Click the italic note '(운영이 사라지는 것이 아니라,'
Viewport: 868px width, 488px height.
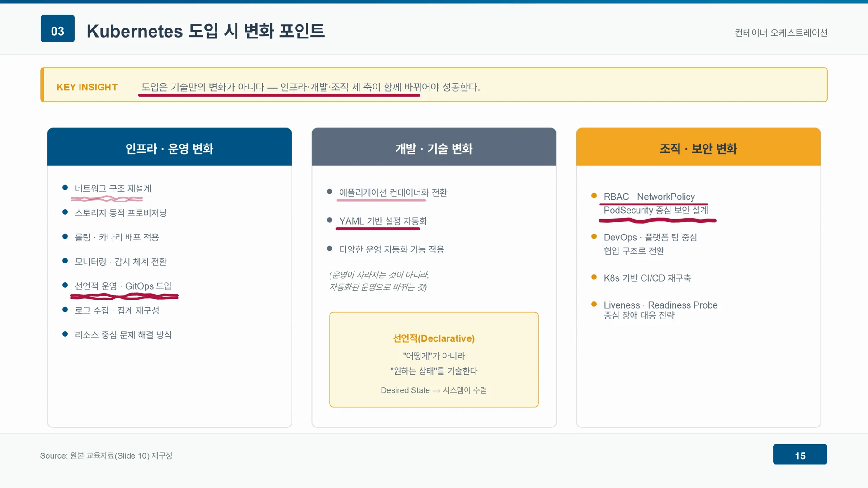coord(379,275)
